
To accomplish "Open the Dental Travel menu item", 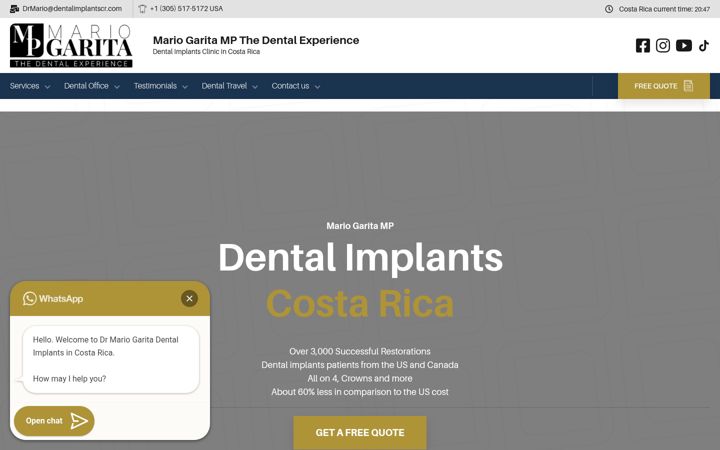I will [x=224, y=86].
